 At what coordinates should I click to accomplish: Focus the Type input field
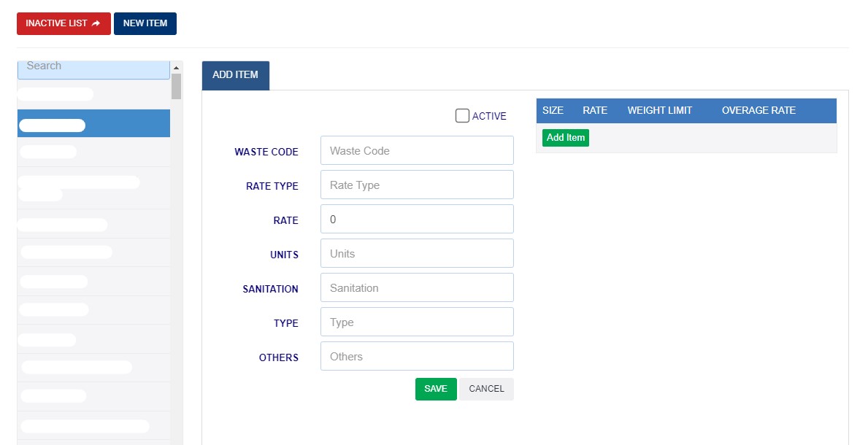coord(417,322)
